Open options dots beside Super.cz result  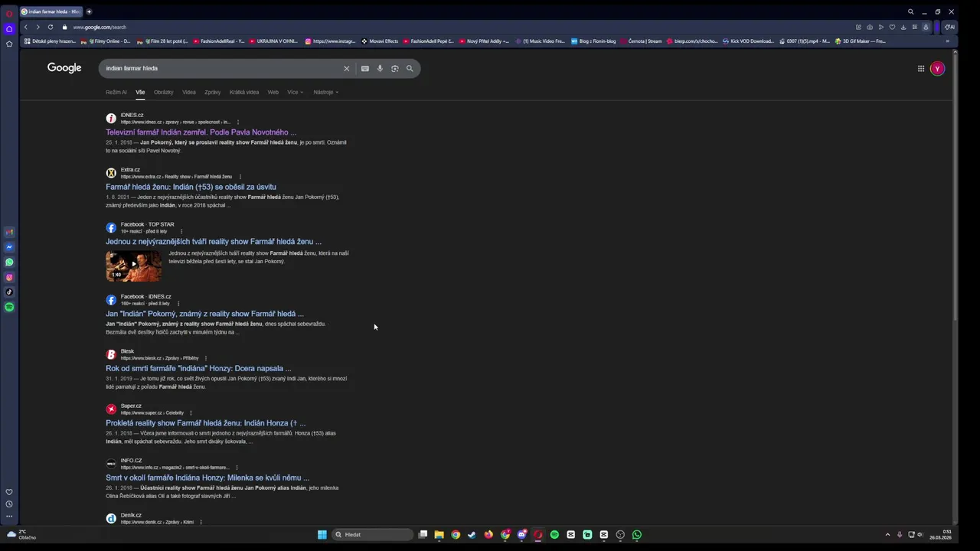191,412
